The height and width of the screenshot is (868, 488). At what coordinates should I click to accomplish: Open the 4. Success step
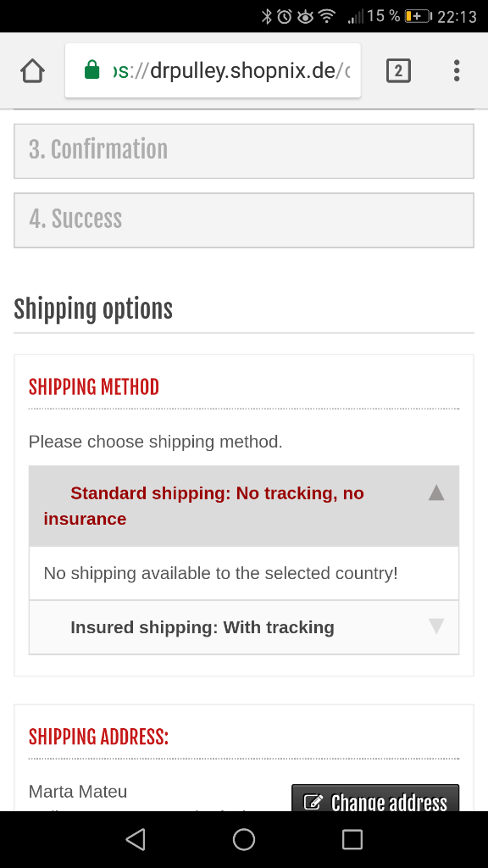(244, 220)
